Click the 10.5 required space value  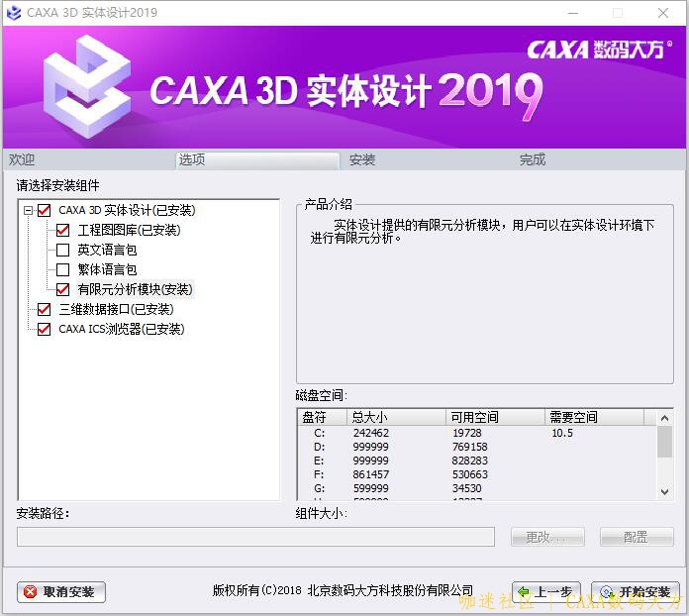pos(562,433)
